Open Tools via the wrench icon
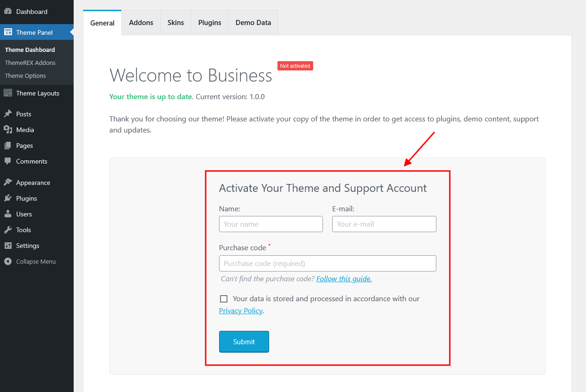The height and width of the screenshot is (392, 586). pos(8,230)
